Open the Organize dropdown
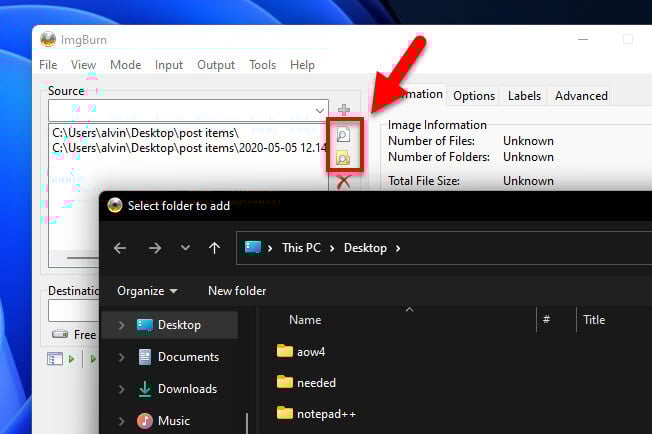The height and width of the screenshot is (434, 652). 147,291
